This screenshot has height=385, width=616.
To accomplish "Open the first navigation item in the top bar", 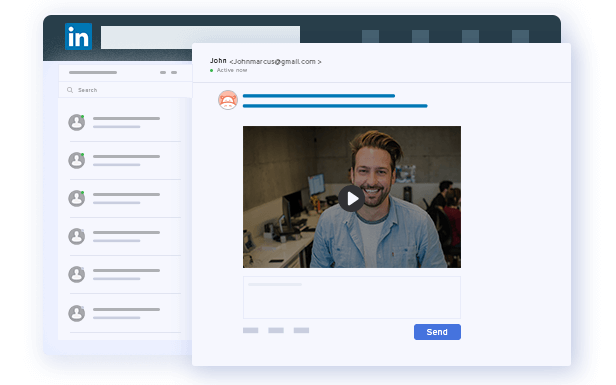I will [x=370, y=36].
